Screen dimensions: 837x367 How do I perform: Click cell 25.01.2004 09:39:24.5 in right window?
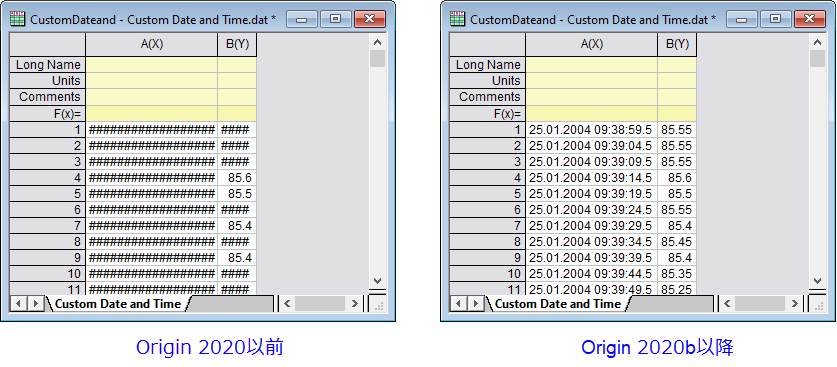[x=591, y=210]
